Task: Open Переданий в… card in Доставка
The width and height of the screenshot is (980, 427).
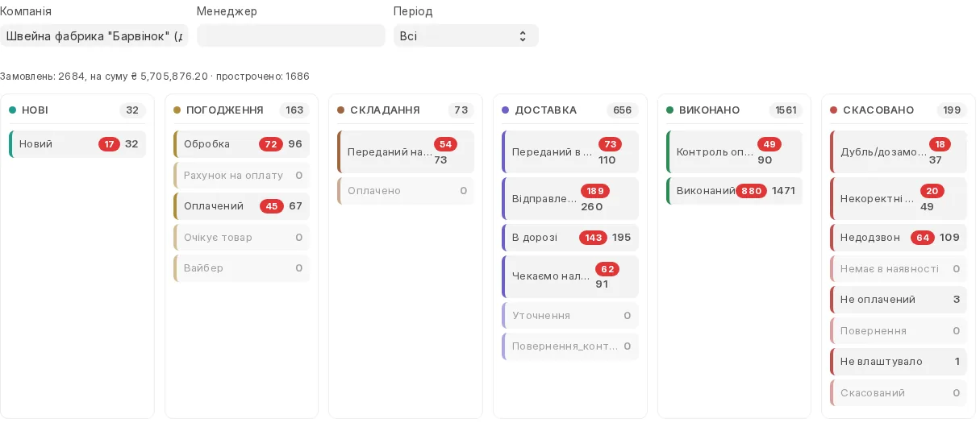Action: click(570, 151)
